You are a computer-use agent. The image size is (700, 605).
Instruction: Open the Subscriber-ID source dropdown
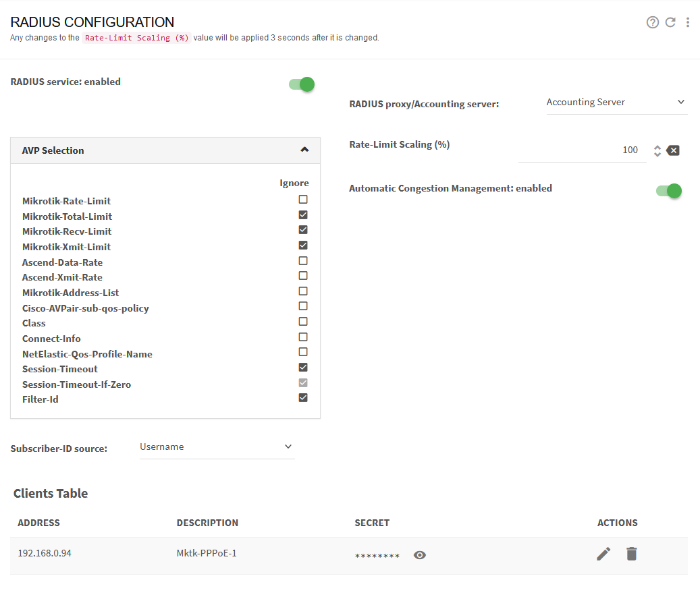point(216,446)
